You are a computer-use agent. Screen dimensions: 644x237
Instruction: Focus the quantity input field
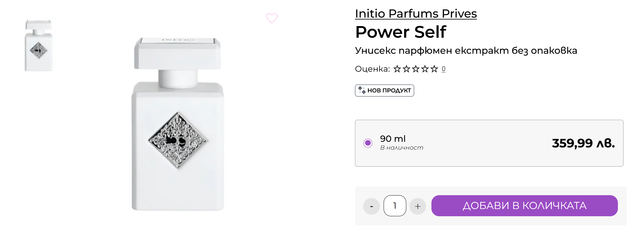[395, 206]
